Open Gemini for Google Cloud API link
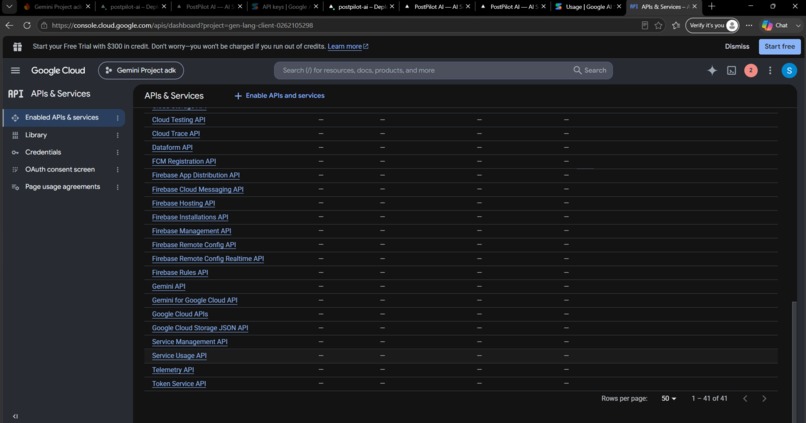 [x=195, y=301]
